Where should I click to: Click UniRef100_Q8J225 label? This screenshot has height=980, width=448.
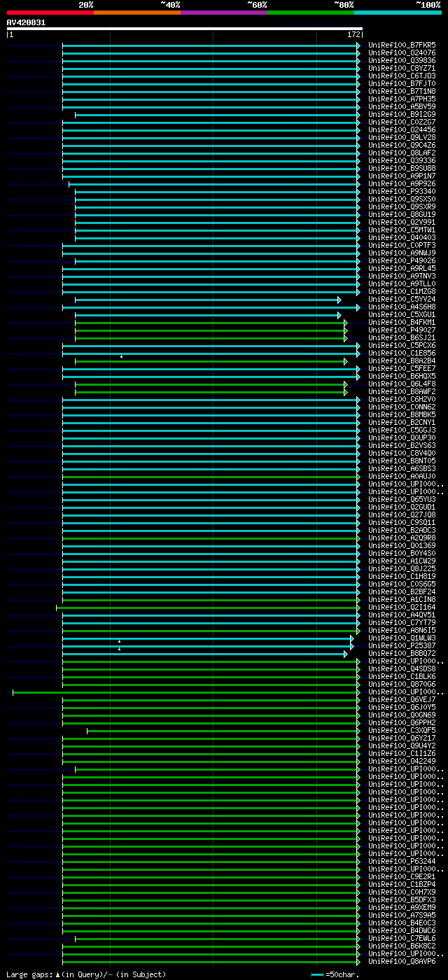402,568
